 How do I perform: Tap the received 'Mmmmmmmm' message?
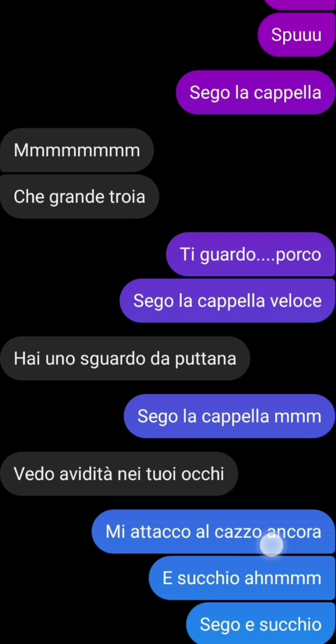(77, 150)
